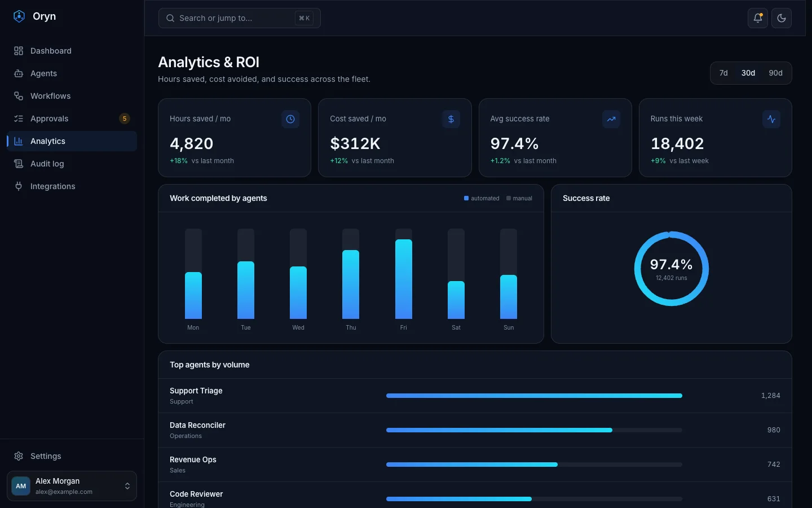Image resolution: width=812 pixels, height=508 pixels.
Task: Switch range to 7d
Action: pos(723,73)
